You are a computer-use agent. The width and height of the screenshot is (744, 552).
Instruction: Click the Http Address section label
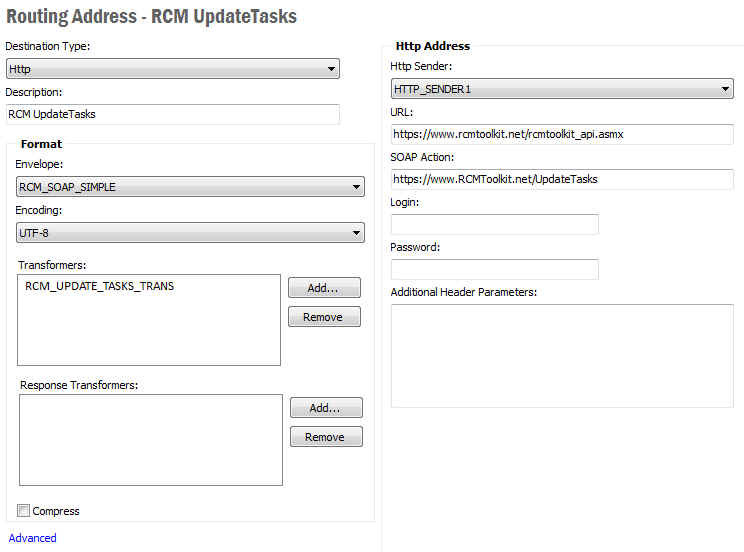tap(432, 46)
